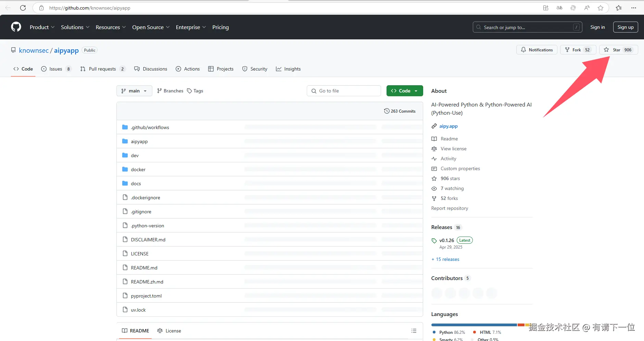Click Report repository link
The height and width of the screenshot is (341, 644).
450,208
